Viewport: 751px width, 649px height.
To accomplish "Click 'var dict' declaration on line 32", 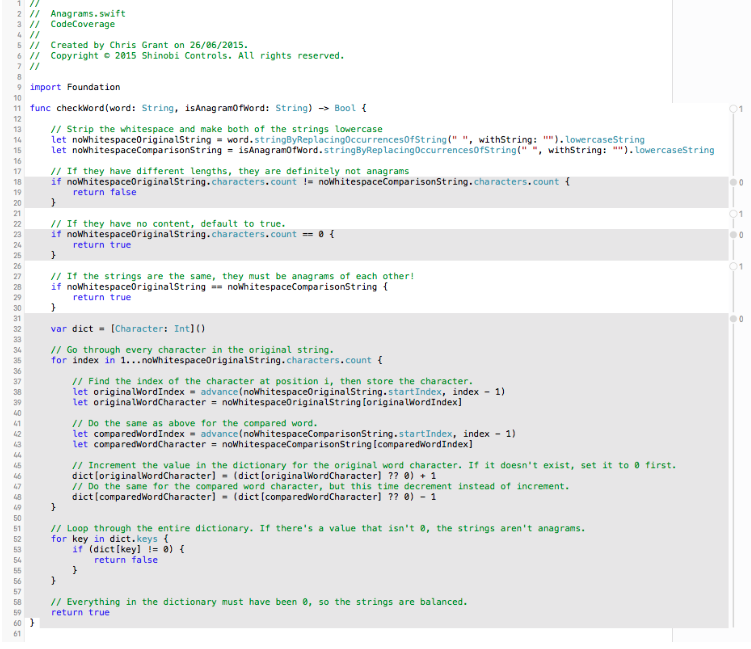I will pyautogui.click(x=73, y=329).
